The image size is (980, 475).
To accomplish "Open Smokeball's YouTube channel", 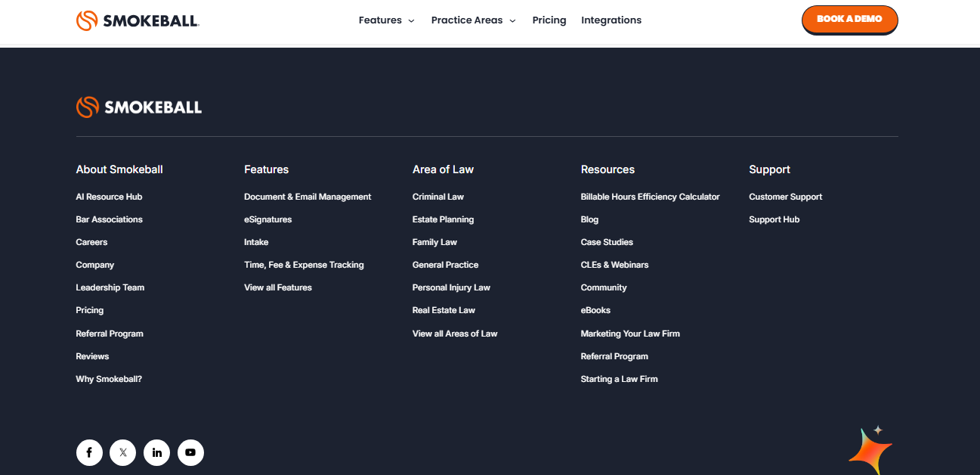I will [190, 452].
